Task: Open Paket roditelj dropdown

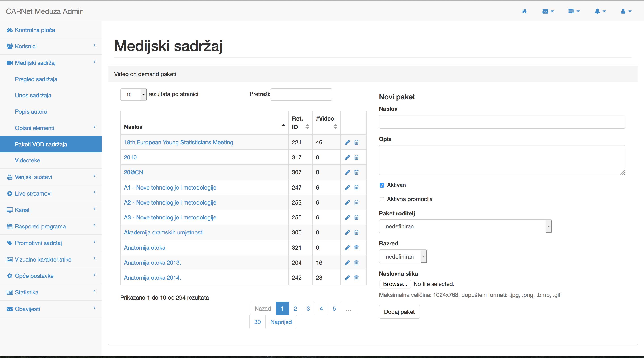Action: coord(466,226)
